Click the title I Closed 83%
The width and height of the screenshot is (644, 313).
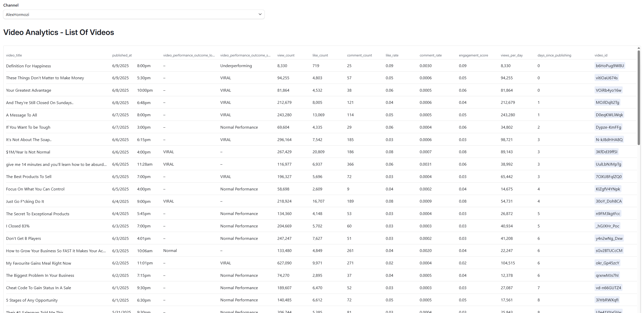pos(18,226)
